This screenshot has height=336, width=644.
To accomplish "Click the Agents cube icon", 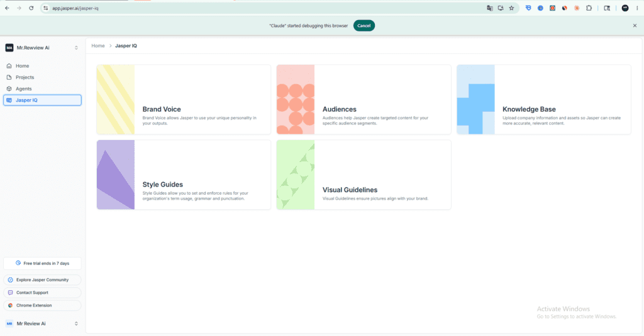I will pos(9,89).
